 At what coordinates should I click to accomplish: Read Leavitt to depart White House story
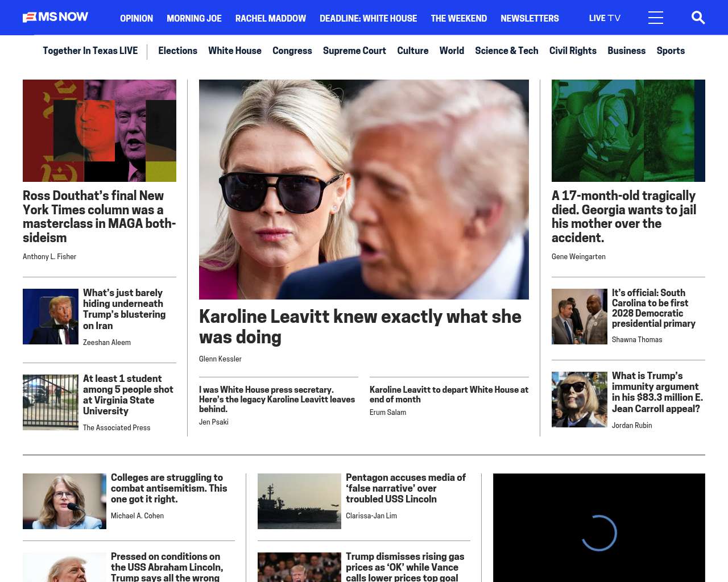coord(449,394)
